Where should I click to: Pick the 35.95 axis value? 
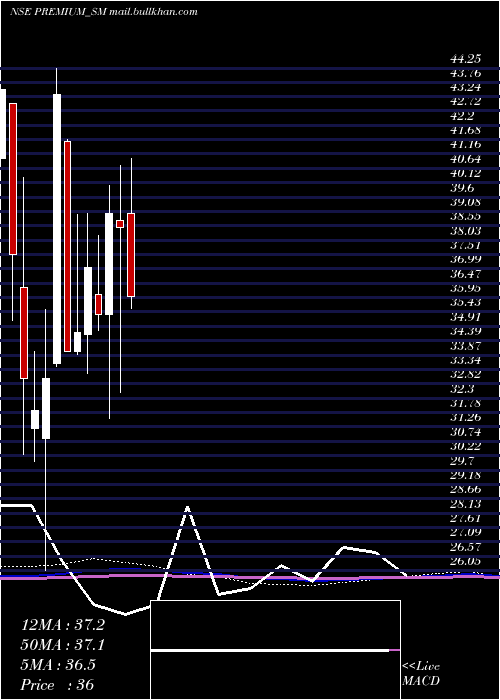pyautogui.click(x=465, y=288)
